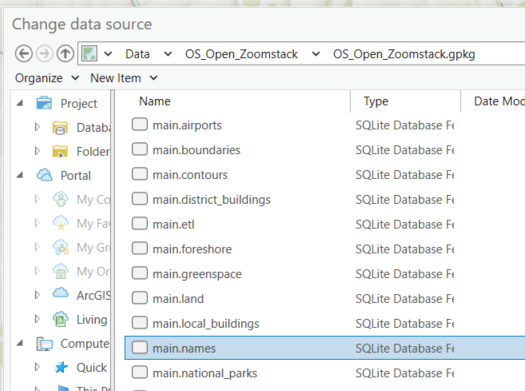Select the main.greenspace row name
Image resolution: width=525 pixels, height=391 pixels.
pyautogui.click(x=197, y=274)
